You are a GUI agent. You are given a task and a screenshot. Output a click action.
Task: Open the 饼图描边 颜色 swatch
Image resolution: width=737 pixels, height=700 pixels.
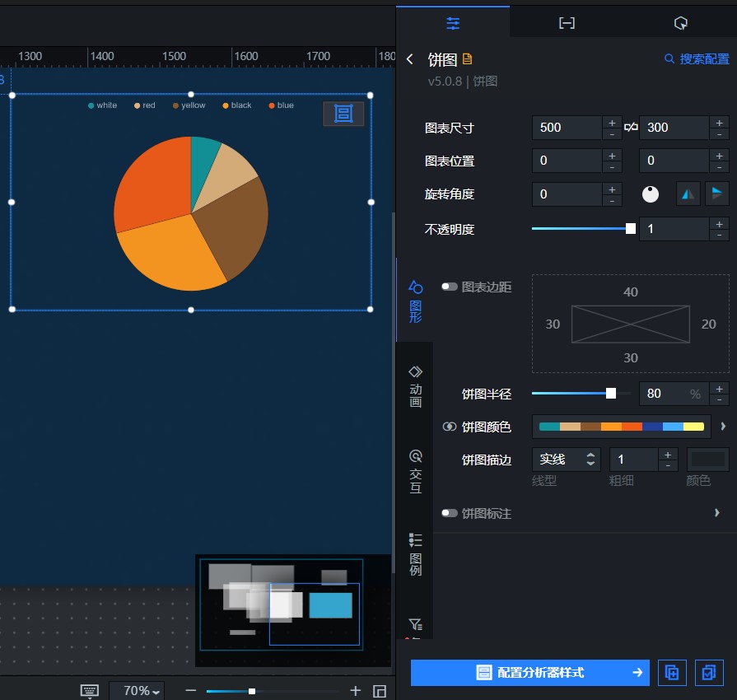(x=708, y=460)
